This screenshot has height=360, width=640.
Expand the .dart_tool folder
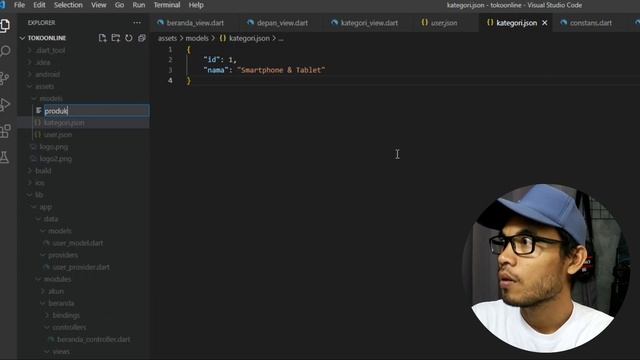point(29,50)
